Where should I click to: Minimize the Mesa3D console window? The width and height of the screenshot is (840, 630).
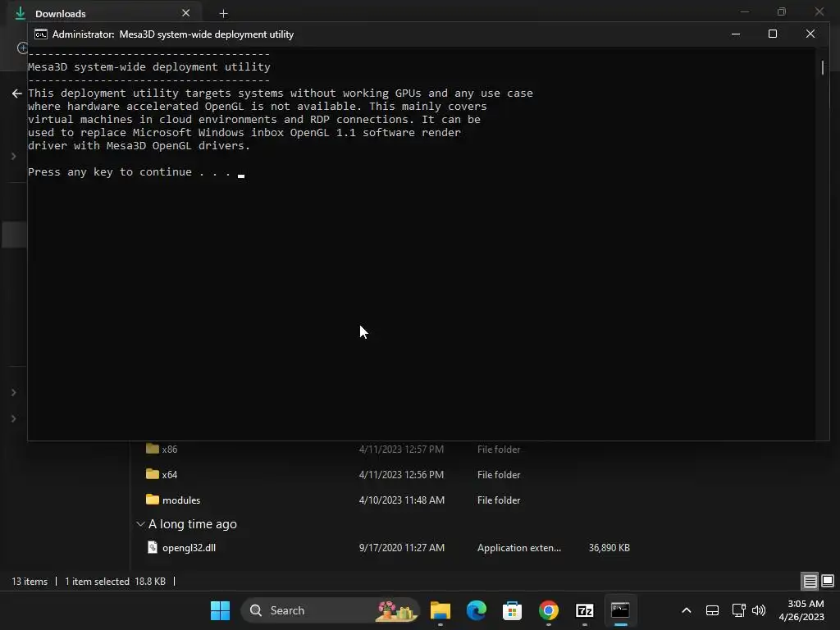736,34
